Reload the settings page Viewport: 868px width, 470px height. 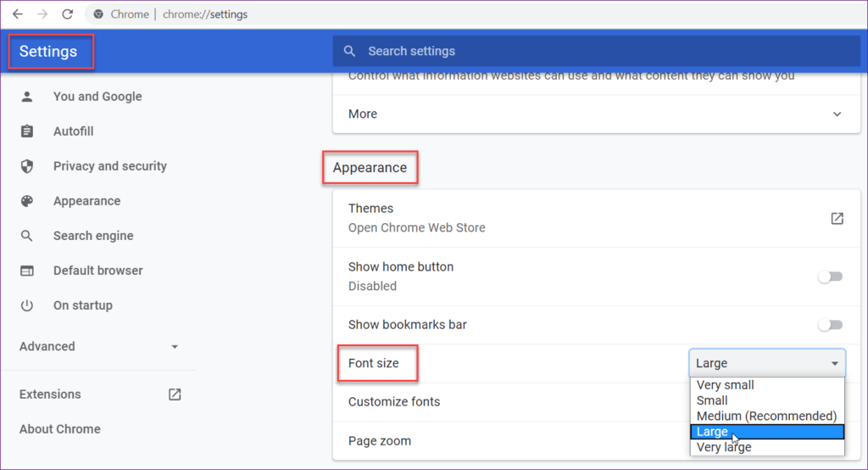click(x=68, y=14)
